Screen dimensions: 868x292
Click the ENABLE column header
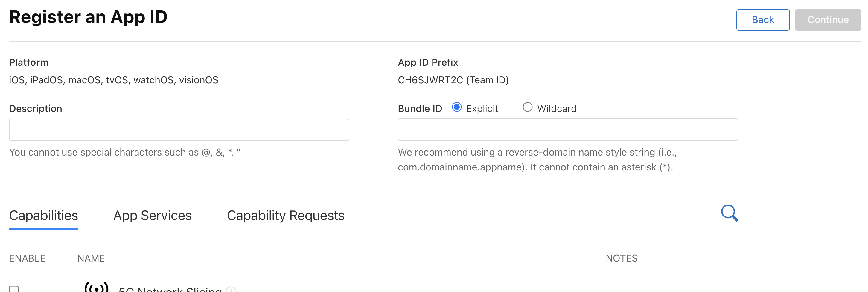pyautogui.click(x=27, y=258)
